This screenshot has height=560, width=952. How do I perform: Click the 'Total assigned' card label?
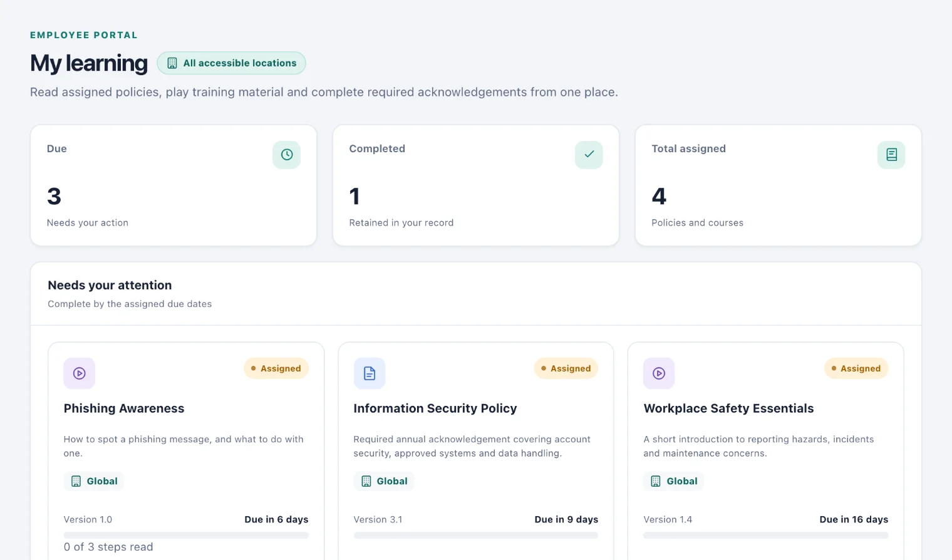689,148
